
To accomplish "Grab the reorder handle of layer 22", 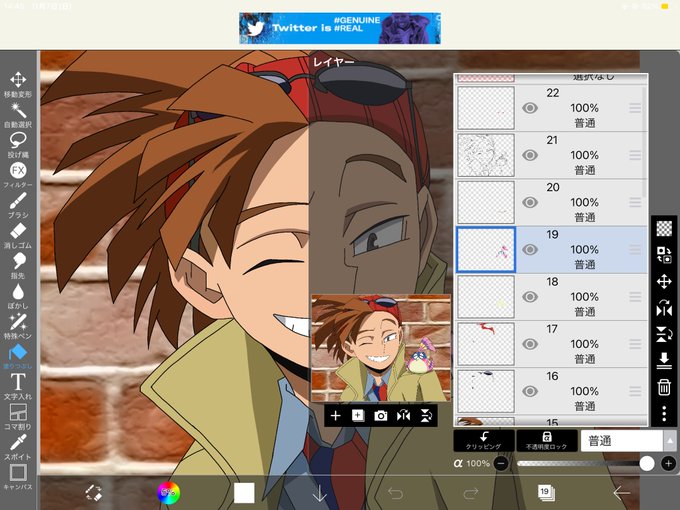I will (635, 108).
